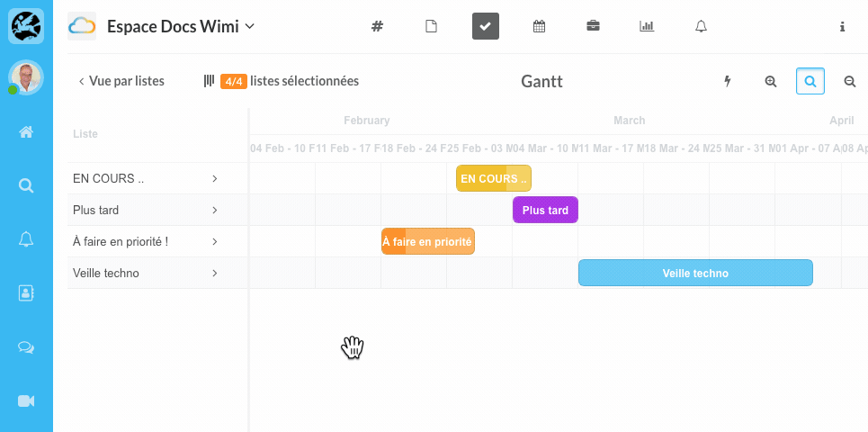The image size is (868, 432).
Task: Expand the Veille techno list row
Action: [x=214, y=273]
